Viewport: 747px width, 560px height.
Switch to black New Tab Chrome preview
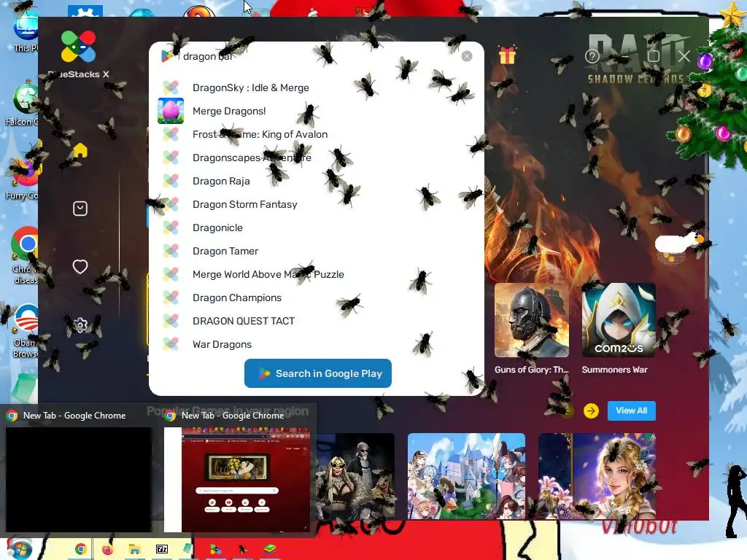tap(79, 479)
